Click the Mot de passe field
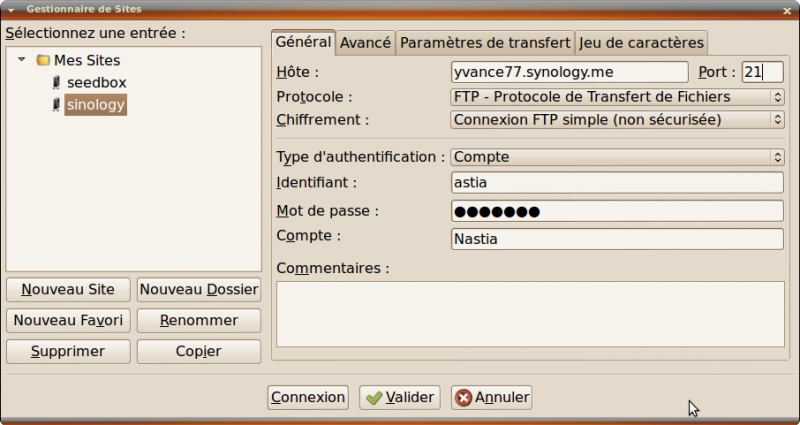 (616, 211)
